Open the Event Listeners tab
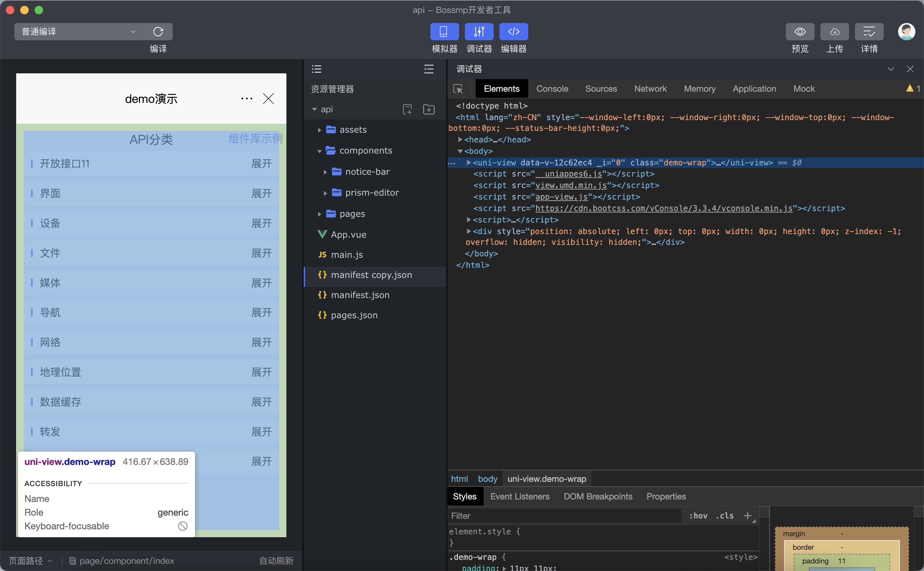The width and height of the screenshot is (924, 571). pyautogui.click(x=520, y=497)
